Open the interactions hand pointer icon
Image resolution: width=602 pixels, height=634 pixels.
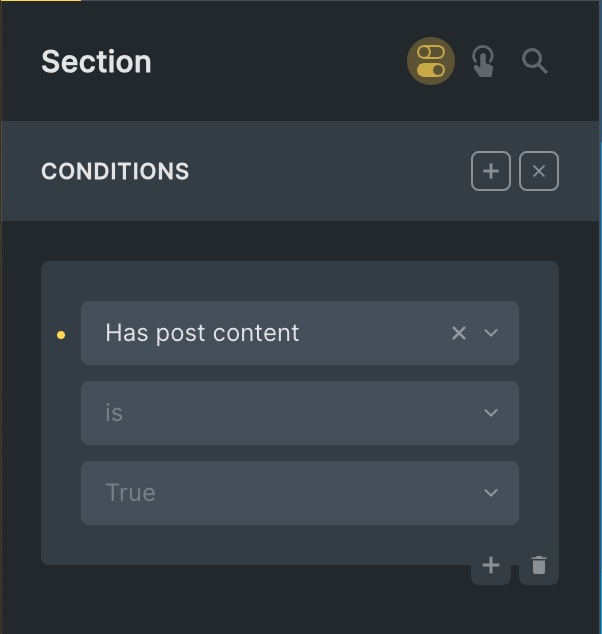click(484, 62)
